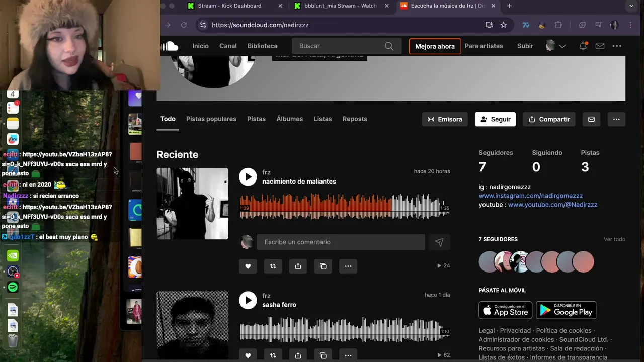Send the comment with the arrow icon
This screenshot has width=644, height=362.
439,242
